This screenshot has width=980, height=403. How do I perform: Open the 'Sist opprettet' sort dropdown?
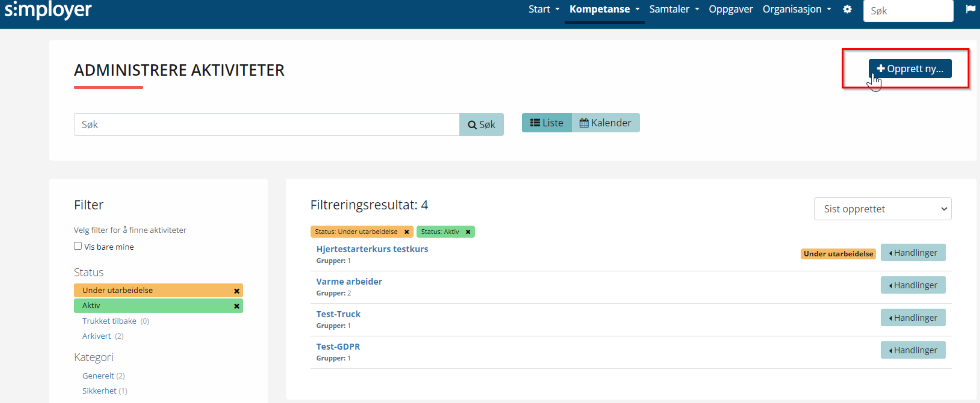[x=883, y=209]
